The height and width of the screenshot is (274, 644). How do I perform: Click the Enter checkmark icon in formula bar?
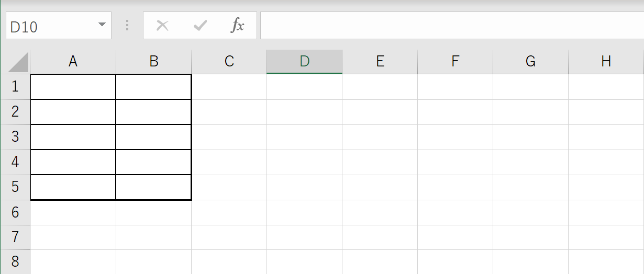(200, 26)
